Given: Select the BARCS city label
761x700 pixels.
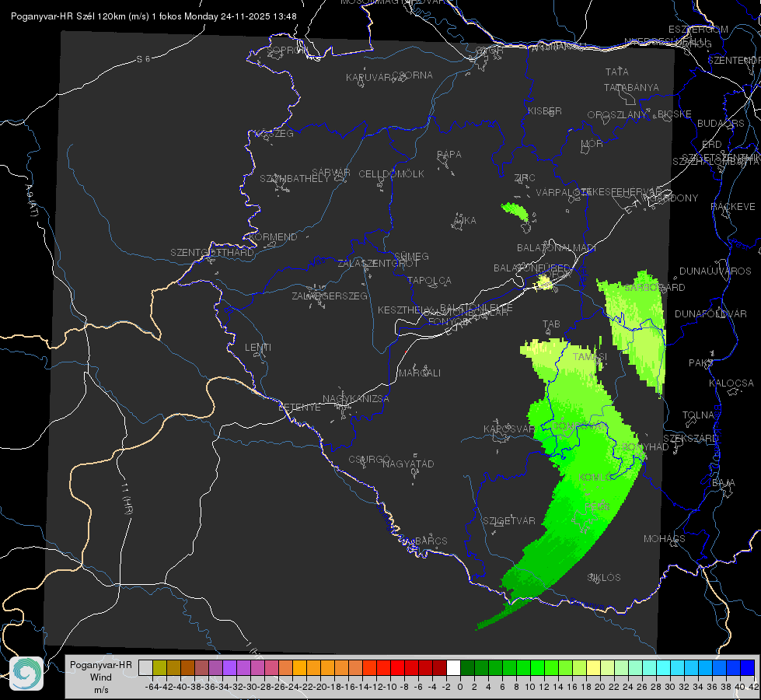Looking at the screenshot, I should pos(431,541).
